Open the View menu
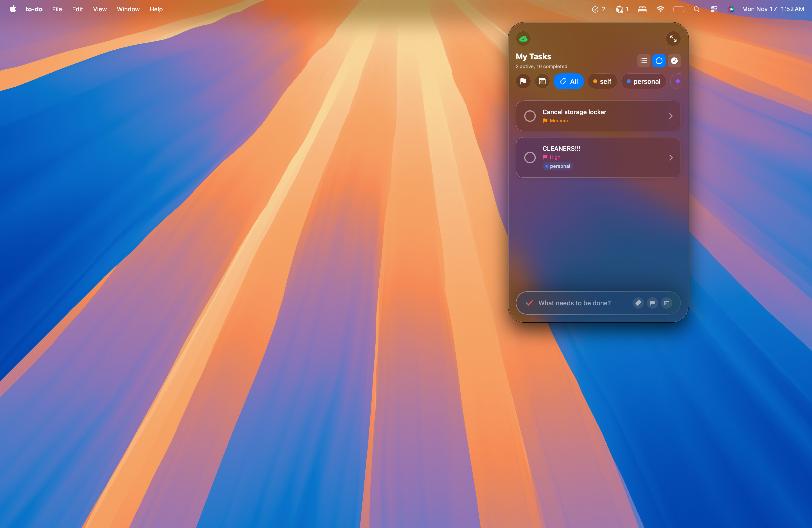The height and width of the screenshot is (528, 812). coord(100,9)
